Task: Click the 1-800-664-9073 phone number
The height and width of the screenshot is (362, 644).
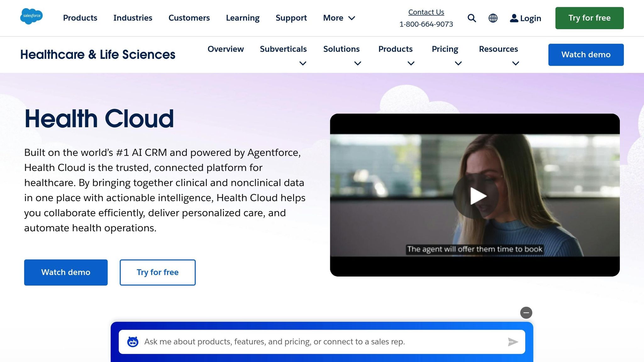Action: (426, 24)
